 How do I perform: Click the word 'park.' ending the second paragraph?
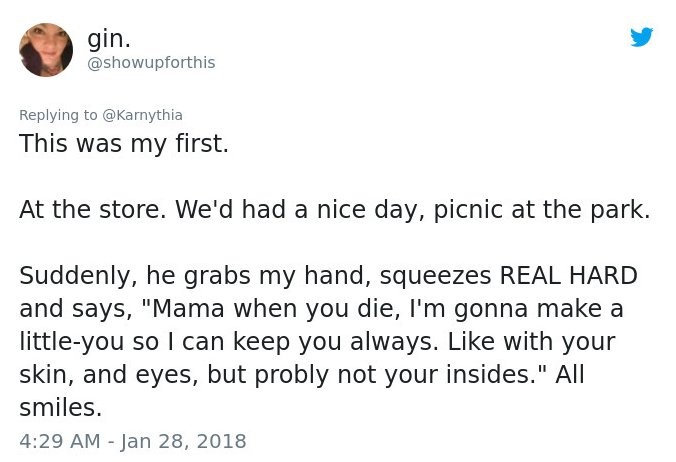pos(620,210)
